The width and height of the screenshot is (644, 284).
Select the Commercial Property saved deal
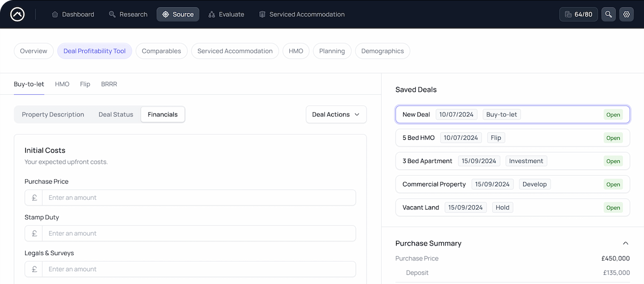tap(513, 184)
